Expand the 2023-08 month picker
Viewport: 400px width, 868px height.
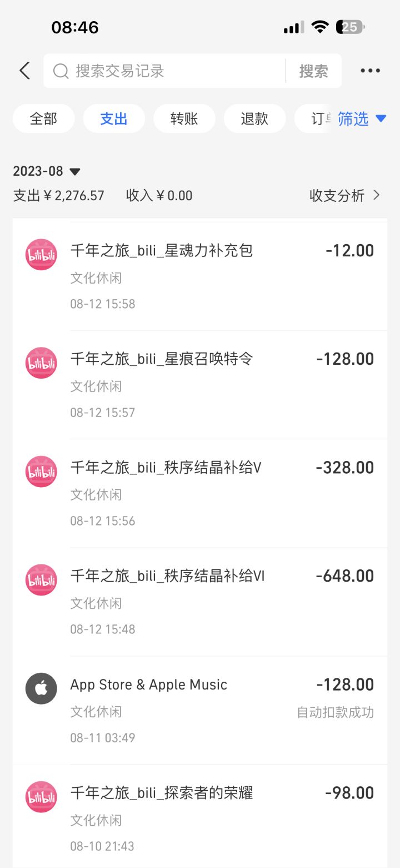coord(47,171)
